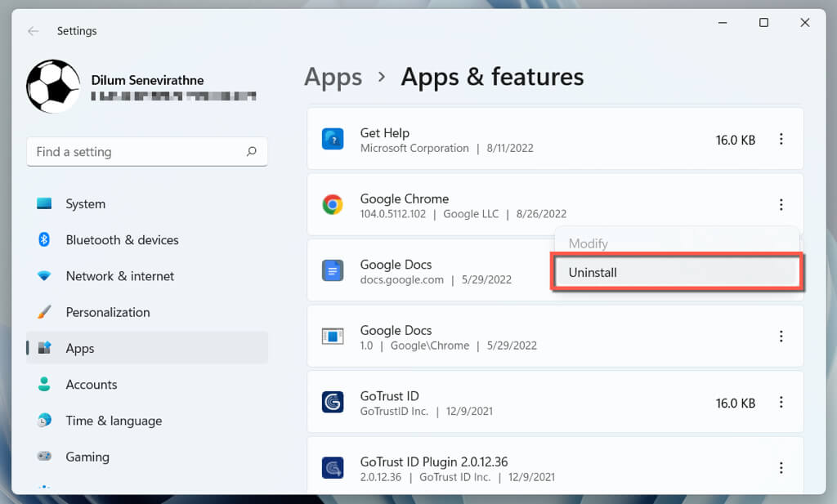
Task: Open Time & language settings
Action: click(147, 420)
